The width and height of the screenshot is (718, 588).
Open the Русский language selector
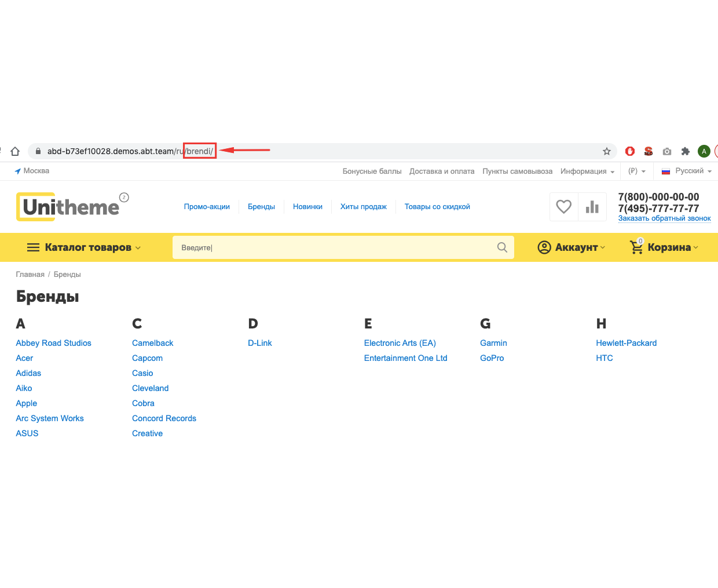pyautogui.click(x=687, y=171)
